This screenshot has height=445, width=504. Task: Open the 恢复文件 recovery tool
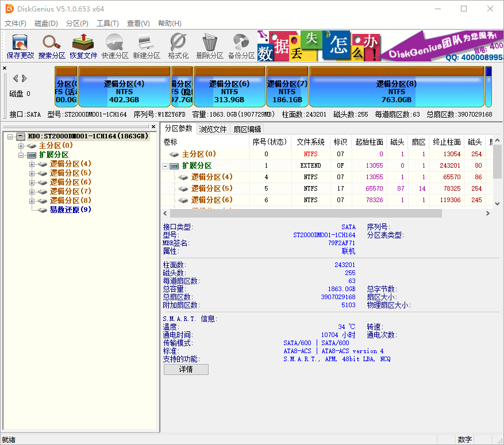click(82, 46)
